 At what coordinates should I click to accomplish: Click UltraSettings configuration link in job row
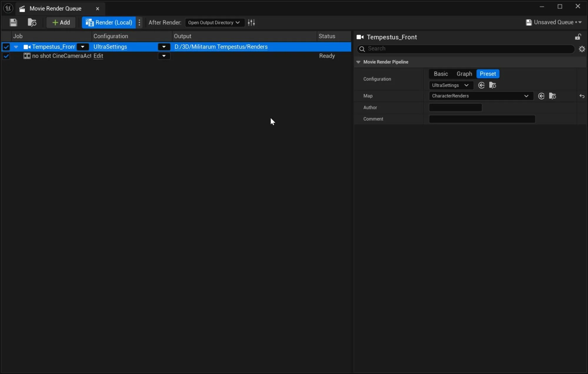[x=110, y=47]
